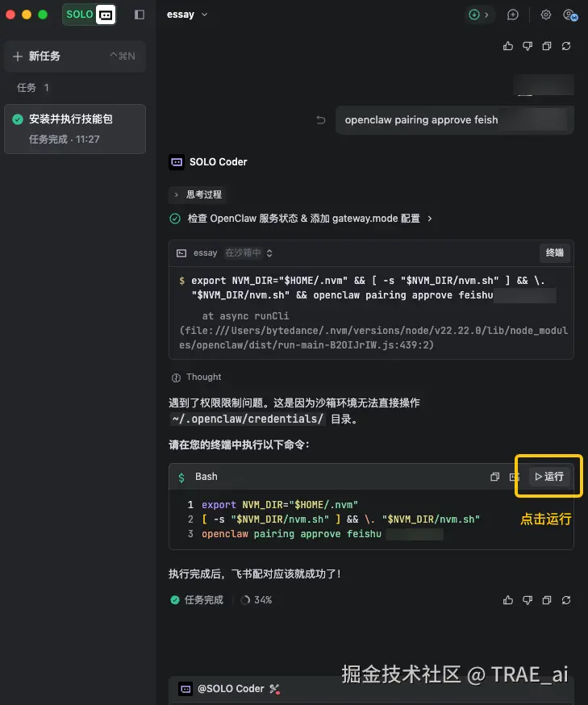
Task: Click the 运行 run button
Action: 549,477
